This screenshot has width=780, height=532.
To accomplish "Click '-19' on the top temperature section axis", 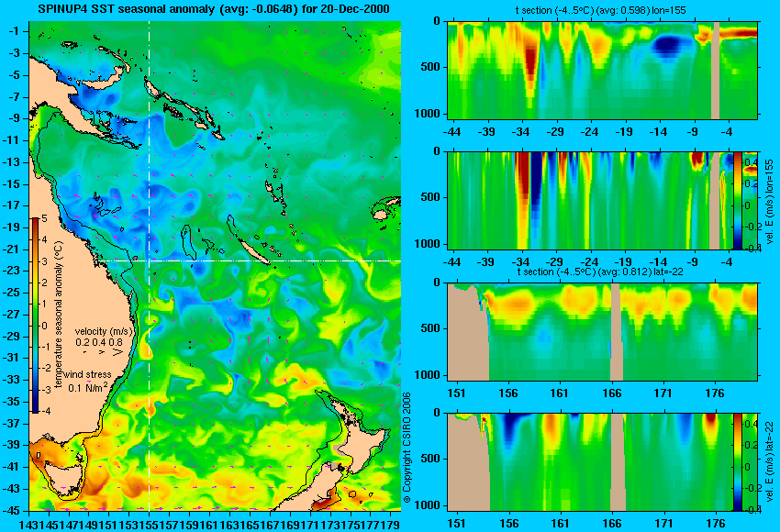I will 624,132.
